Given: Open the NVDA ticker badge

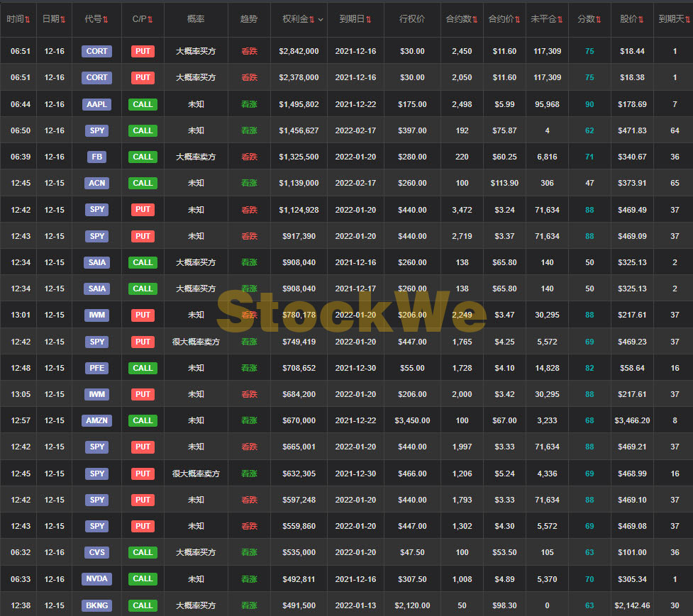Looking at the screenshot, I should click(x=96, y=579).
